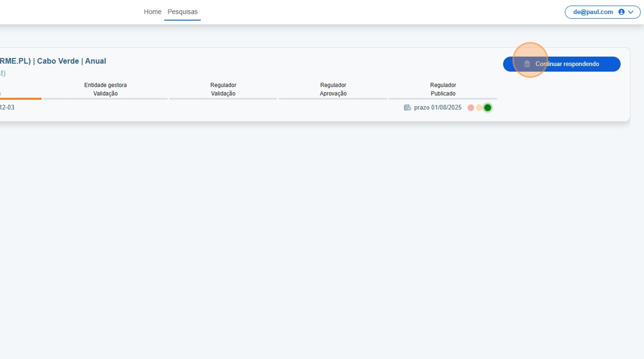Toggle the pink deadline status marker

pos(470,107)
